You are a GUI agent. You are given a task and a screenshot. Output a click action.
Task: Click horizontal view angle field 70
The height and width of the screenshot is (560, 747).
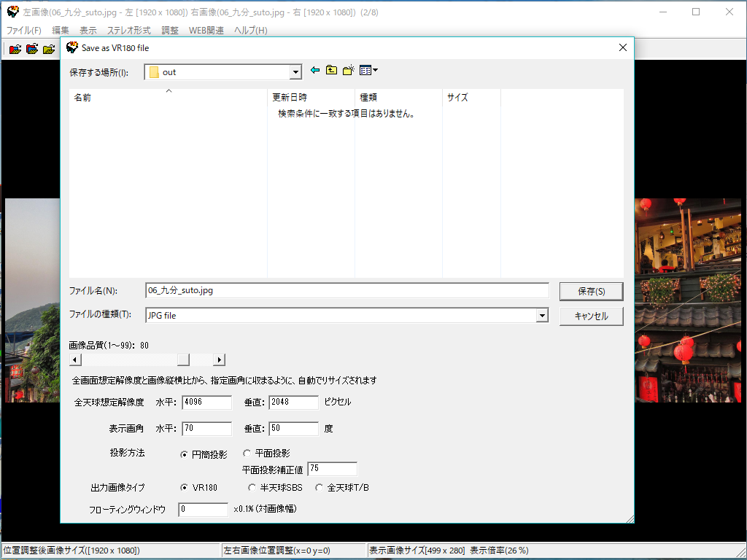click(206, 429)
